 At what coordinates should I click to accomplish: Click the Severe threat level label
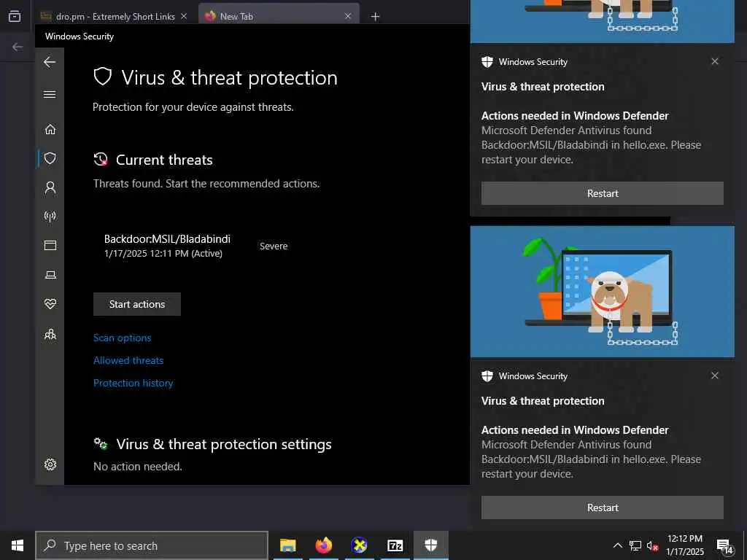click(274, 246)
